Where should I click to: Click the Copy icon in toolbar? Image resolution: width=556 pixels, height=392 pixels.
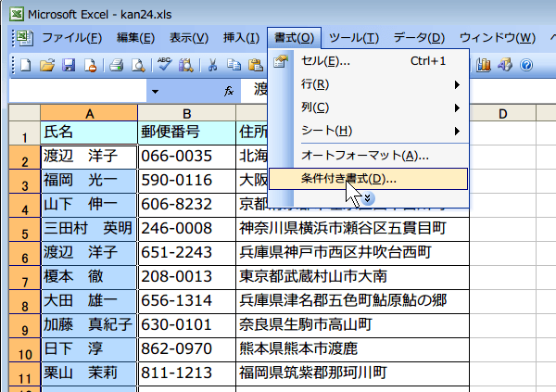[234, 65]
